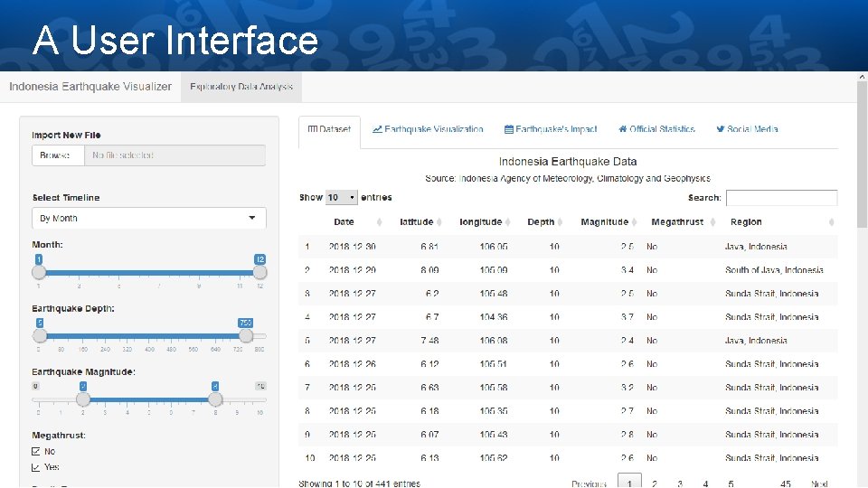Viewport: 868px width, 488px height.
Task: Sort table by Megathrust column arrows
Action: 712,222
